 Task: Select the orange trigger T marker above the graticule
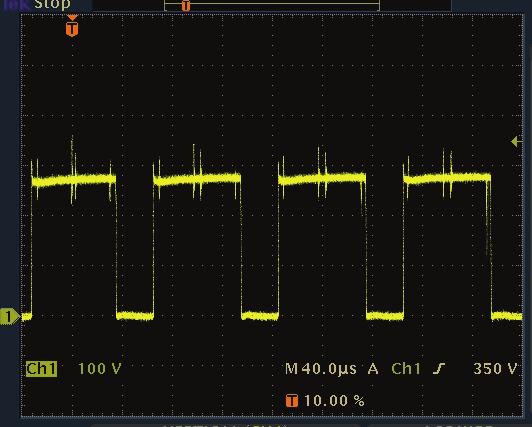[72, 28]
